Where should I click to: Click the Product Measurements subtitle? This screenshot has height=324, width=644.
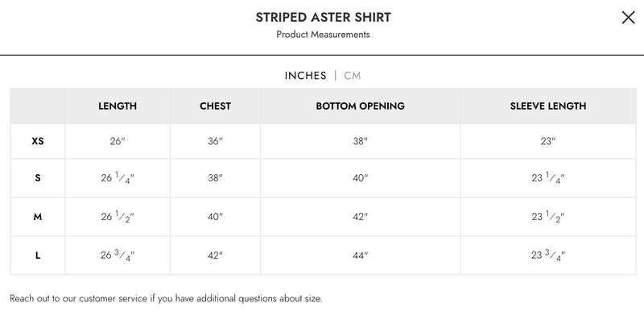324,35
